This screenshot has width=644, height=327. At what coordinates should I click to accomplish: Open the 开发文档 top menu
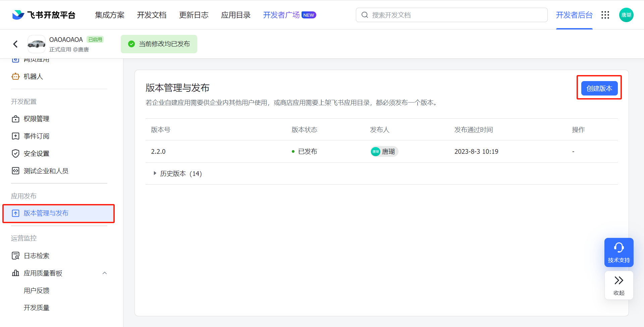coord(152,15)
